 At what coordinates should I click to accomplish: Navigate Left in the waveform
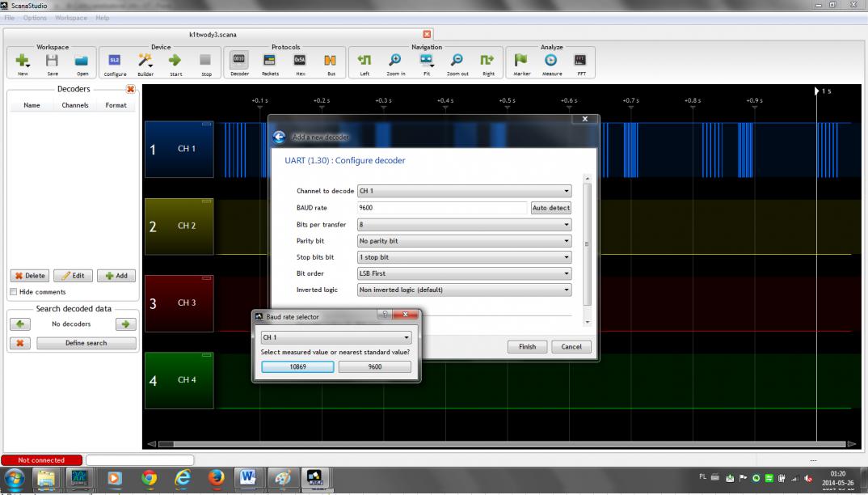[364, 61]
